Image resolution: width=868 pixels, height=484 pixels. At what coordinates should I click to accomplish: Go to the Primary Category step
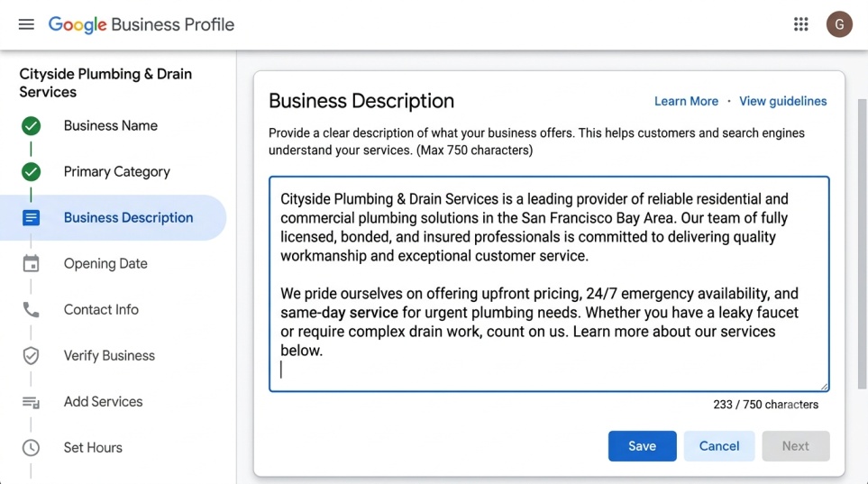pyautogui.click(x=117, y=171)
